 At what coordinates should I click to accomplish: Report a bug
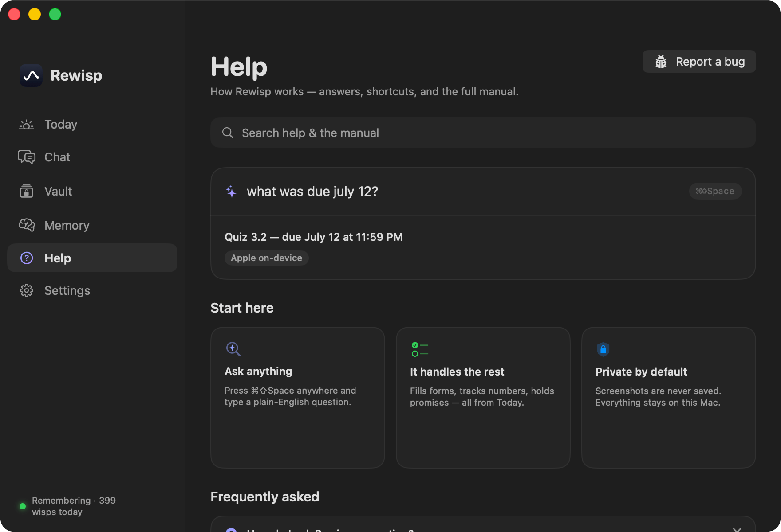(699, 62)
